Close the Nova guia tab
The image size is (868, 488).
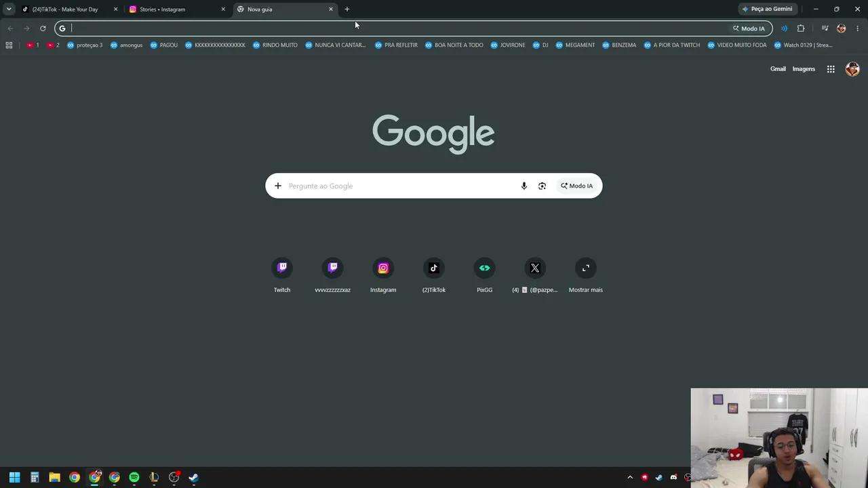331,9
